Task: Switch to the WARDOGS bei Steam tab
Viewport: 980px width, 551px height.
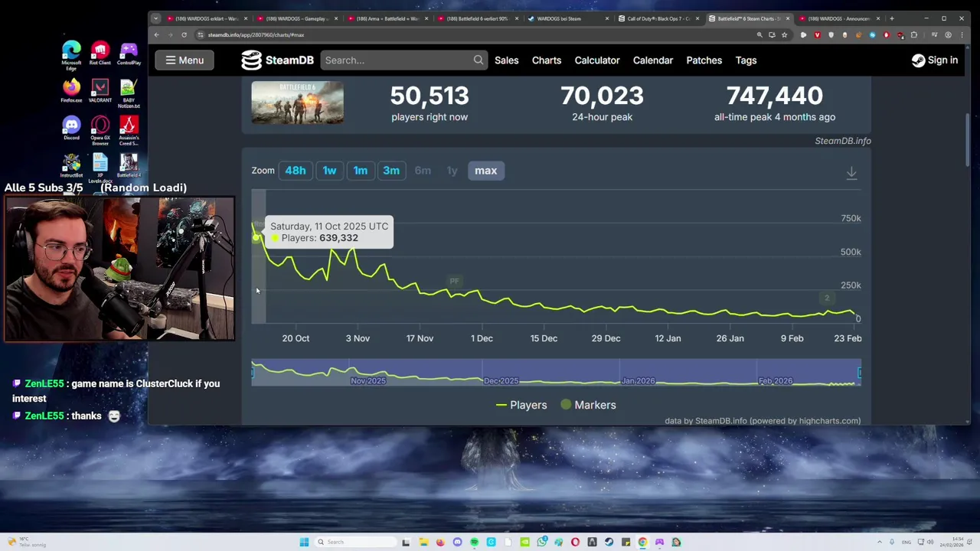Action: coord(567,18)
